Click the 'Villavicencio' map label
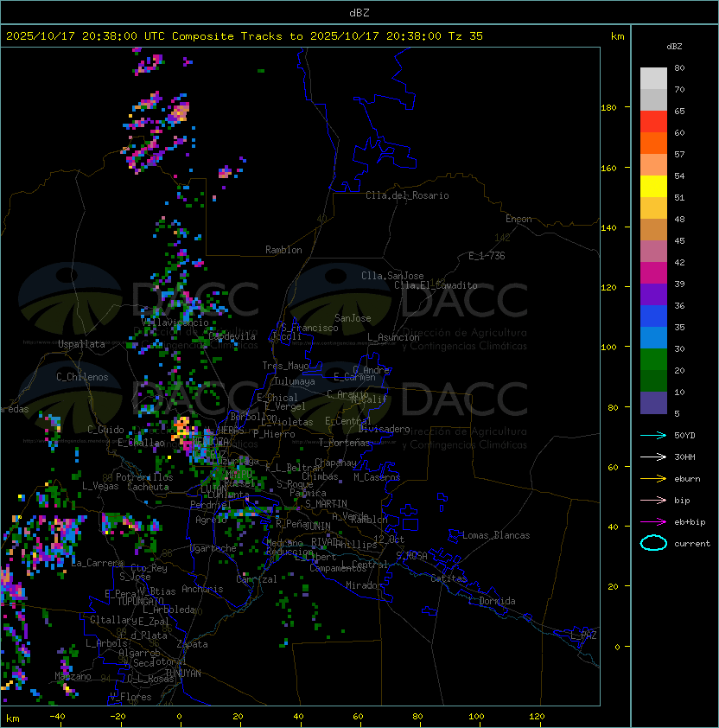Image resolution: width=719 pixels, height=728 pixels. click(175, 322)
